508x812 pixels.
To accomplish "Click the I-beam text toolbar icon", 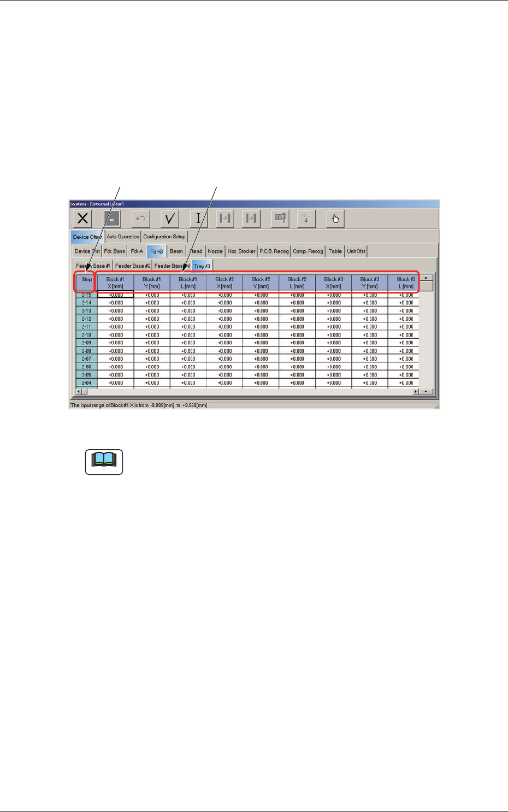I will [198, 219].
